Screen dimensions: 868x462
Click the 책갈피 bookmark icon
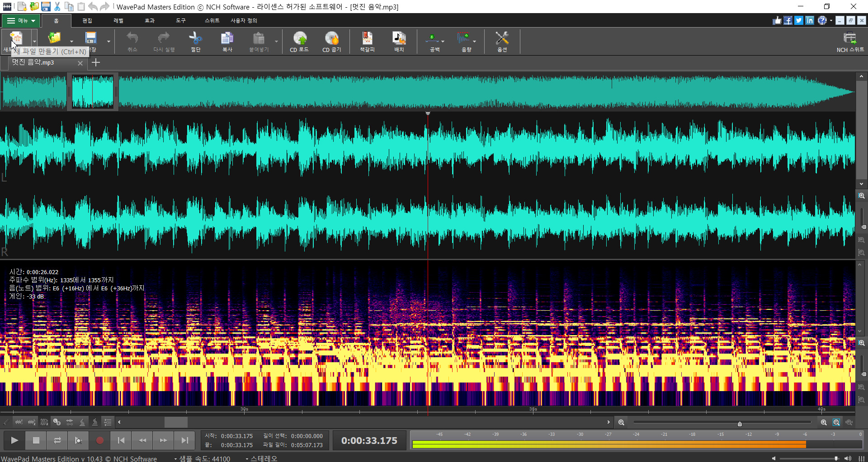pyautogui.click(x=367, y=41)
